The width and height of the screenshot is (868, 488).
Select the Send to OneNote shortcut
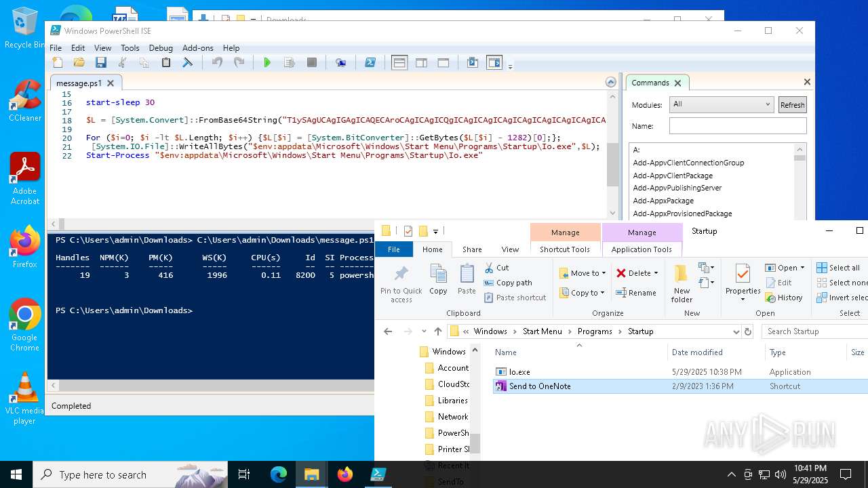coord(679,386)
